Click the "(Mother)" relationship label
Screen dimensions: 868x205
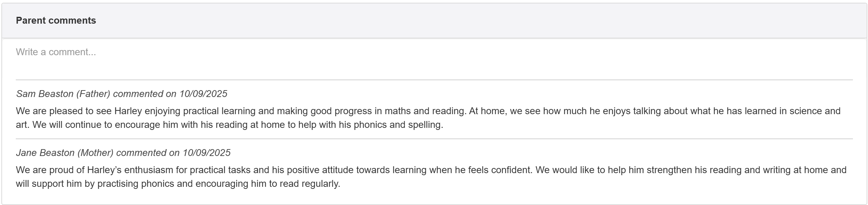(x=95, y=153)
